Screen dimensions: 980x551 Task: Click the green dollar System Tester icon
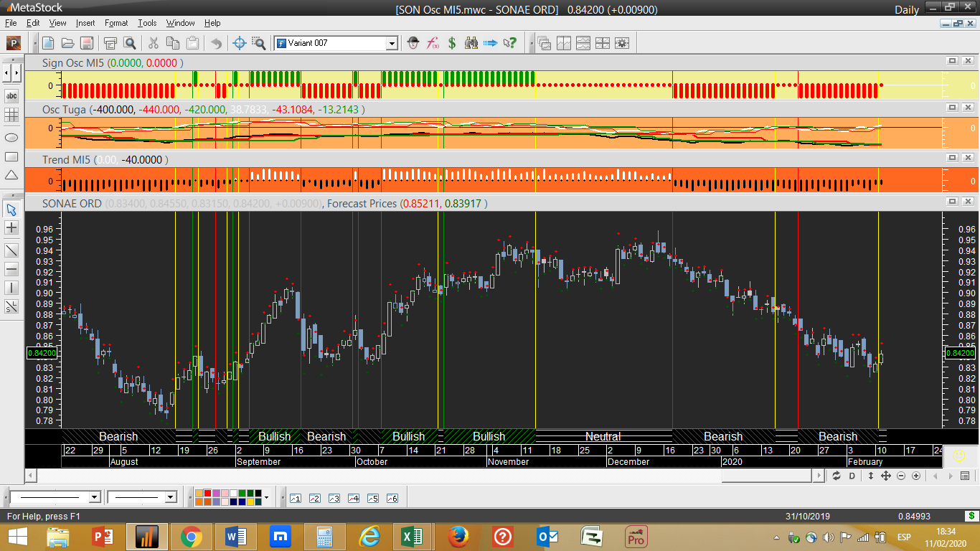pyautogui.click(x=452, y=43)
